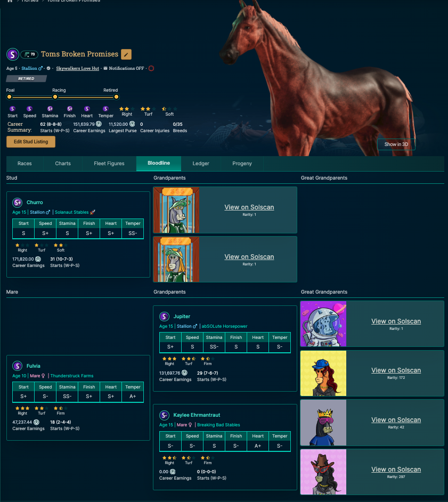Viewport: 448px width, 502px height.
Task: Click the cowboy-hat horse NFT thumbnail
Action: pyautogui.click(x=323, y=472)
